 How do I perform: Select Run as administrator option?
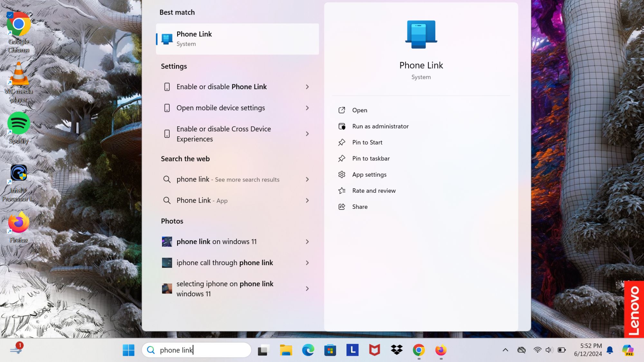coord(380,126)
